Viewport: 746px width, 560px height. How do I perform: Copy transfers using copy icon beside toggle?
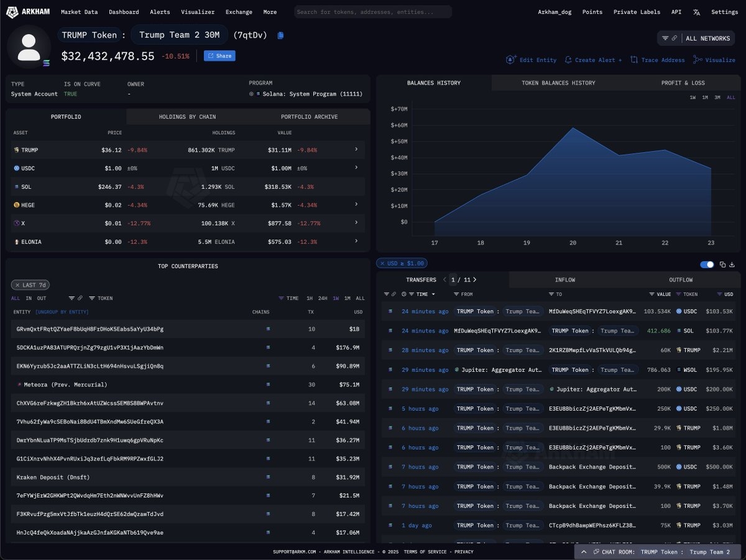point(722,264)
